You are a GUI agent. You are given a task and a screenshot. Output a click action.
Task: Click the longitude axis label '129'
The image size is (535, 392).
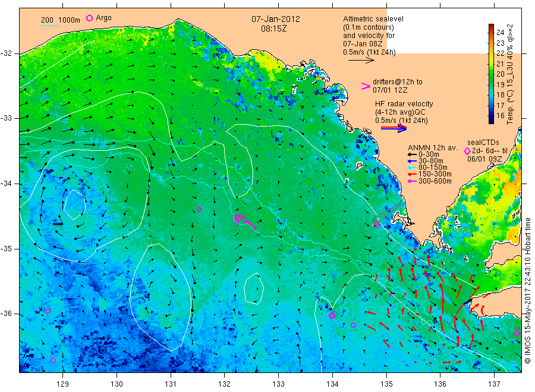[x=63, y=384]
